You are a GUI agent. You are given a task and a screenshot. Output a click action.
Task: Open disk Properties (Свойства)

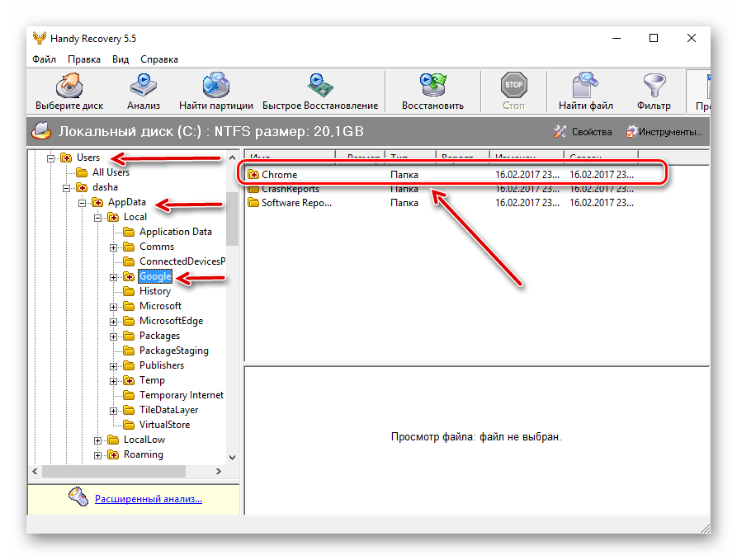583,132
